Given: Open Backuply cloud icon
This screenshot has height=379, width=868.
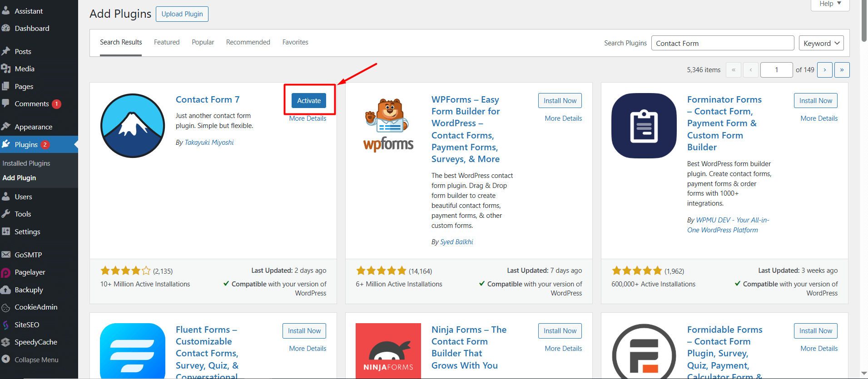Looking at the screenshot, I should point(6,290).
